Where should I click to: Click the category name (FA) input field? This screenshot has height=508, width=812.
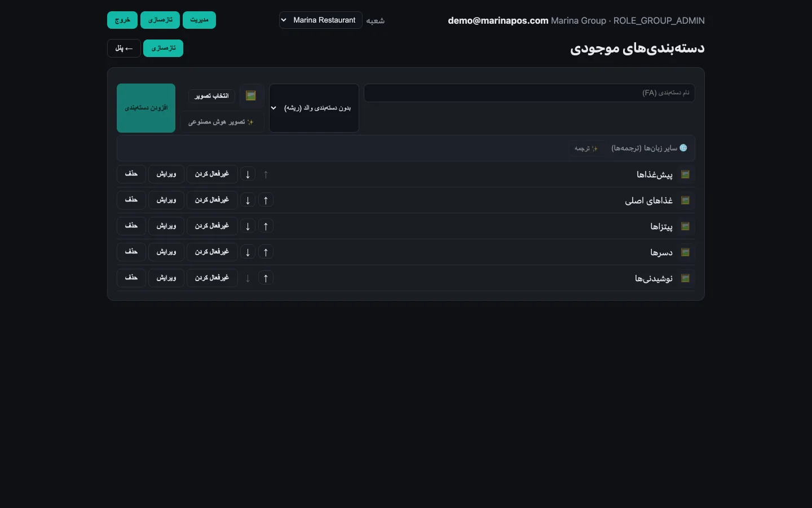click(x=529, y=93)
